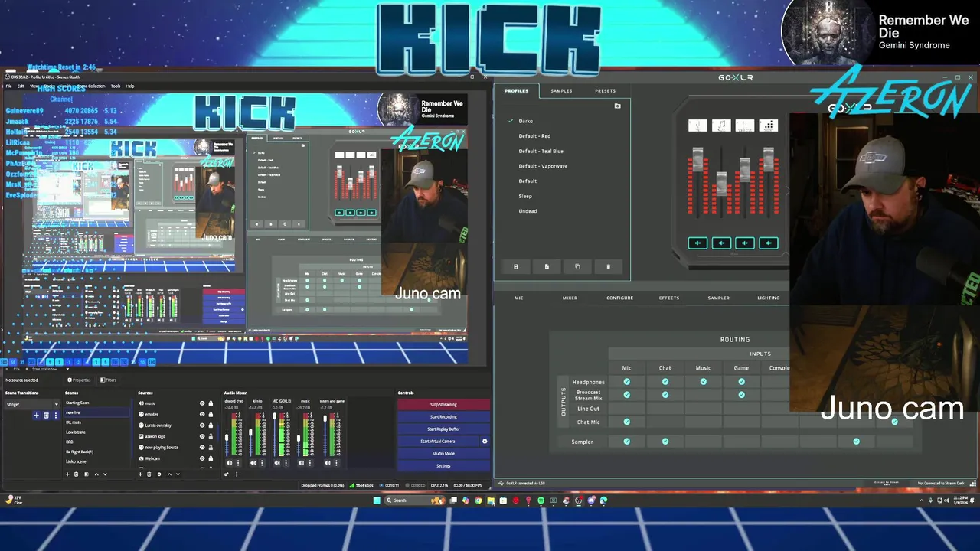Uncheck Broadcast Stream Mix routing for Game

(741, 395)
